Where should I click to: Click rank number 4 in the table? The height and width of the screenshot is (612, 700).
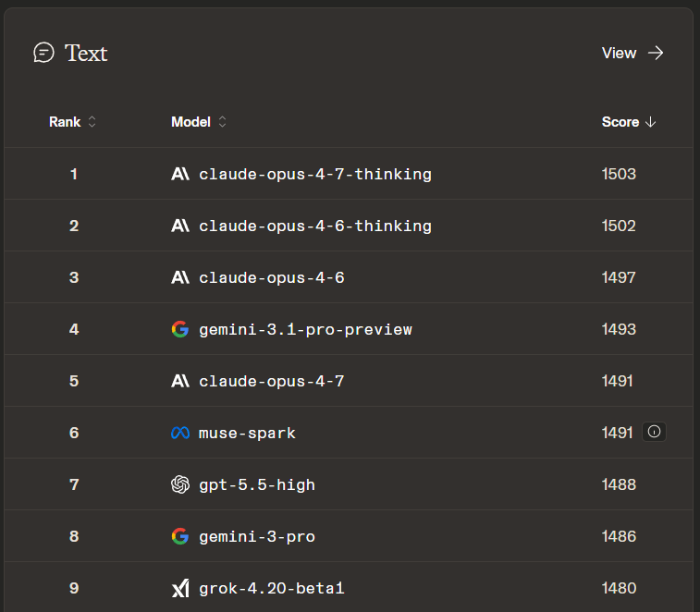[x=74, y=329]
